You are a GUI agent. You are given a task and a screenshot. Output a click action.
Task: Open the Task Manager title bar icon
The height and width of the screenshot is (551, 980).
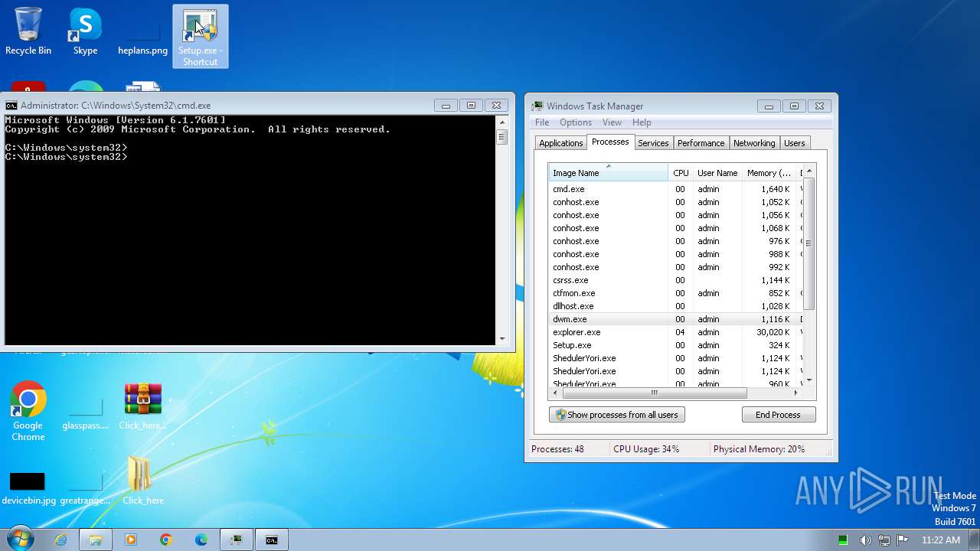(x=538, y=106)
